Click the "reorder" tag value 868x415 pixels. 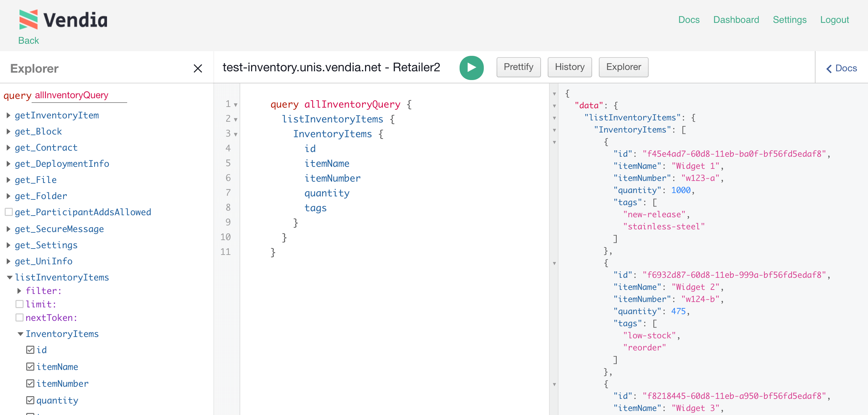tap(645, 348)
